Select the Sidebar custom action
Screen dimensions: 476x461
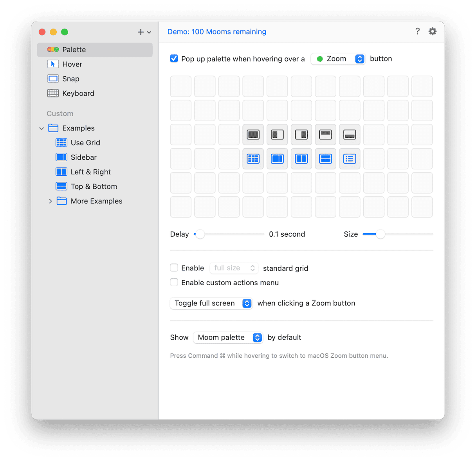[95, 157]
